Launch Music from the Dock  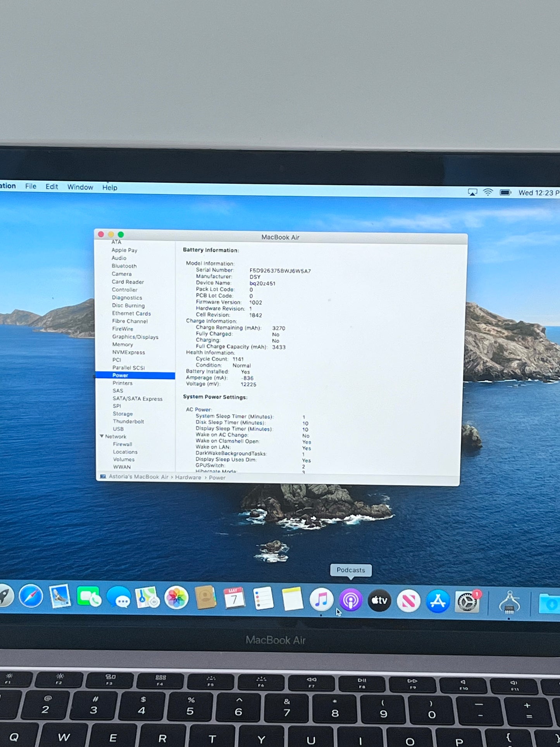click(x=321, y=599)
